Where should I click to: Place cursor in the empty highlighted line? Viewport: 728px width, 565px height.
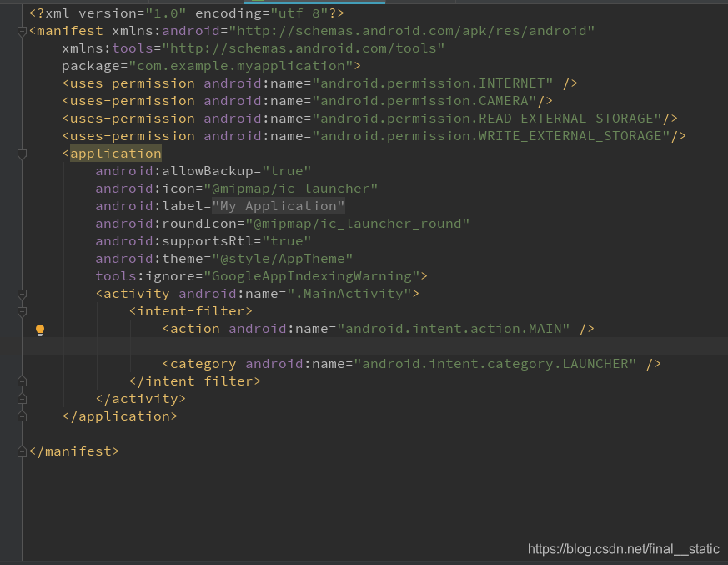(x=375, y=346)
